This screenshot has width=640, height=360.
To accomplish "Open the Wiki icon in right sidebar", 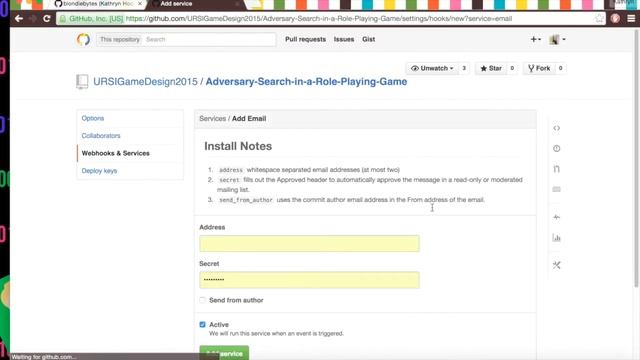I will coord(556,189).
